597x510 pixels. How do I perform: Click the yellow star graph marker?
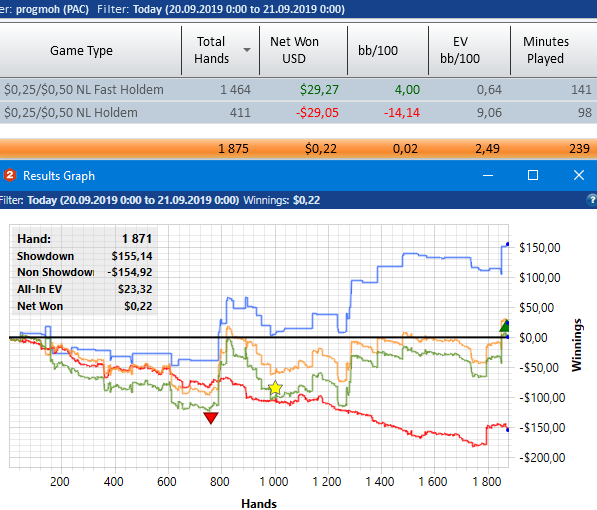click(x=275, y=388)
